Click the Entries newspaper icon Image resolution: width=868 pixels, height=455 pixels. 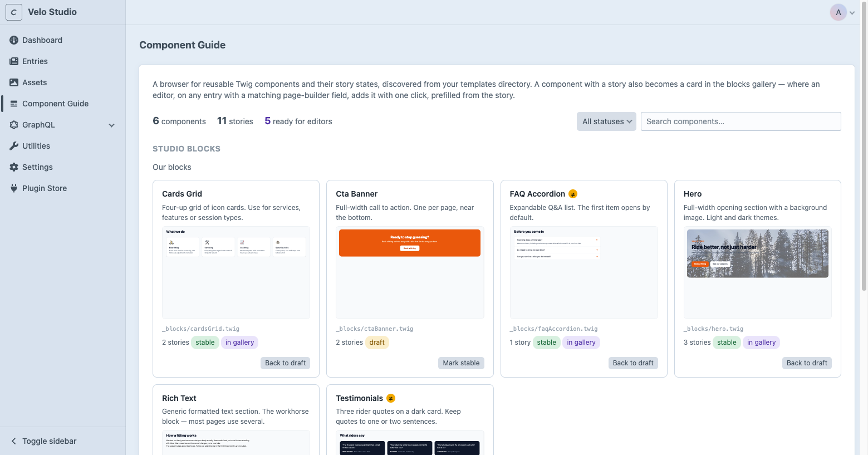14,61
